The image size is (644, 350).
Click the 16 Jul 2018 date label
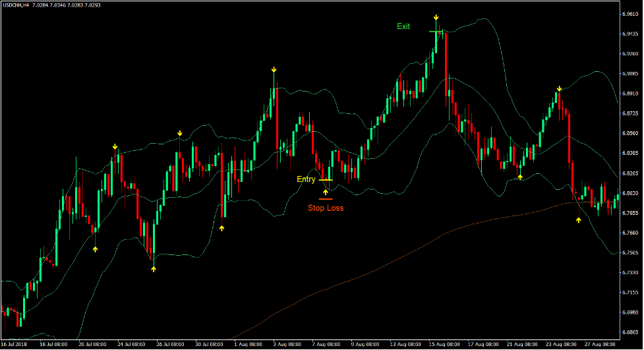click(x=15, y=344)
